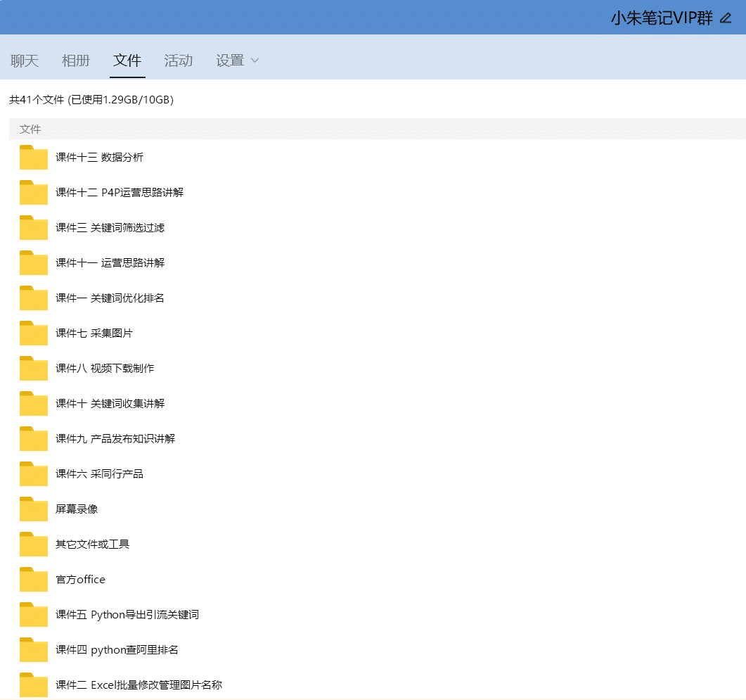746x700 pixels.
Task: Click the 小朱笔记VIP群 group title
Action: [661, 19]
